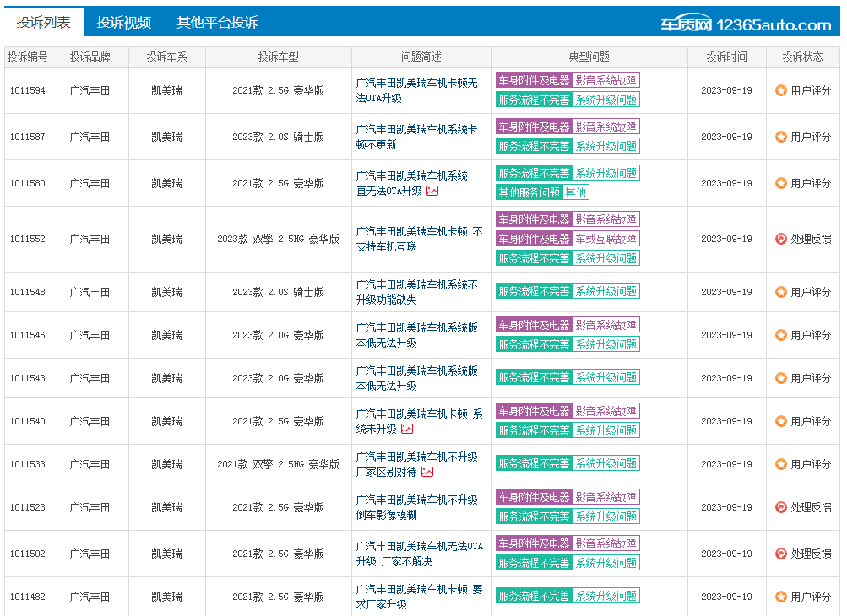Open complaint 广汽丰田凯美瑞车机系统卡顿不更新
Viewport: 847px width, 616px height.
tap(416, 138)
